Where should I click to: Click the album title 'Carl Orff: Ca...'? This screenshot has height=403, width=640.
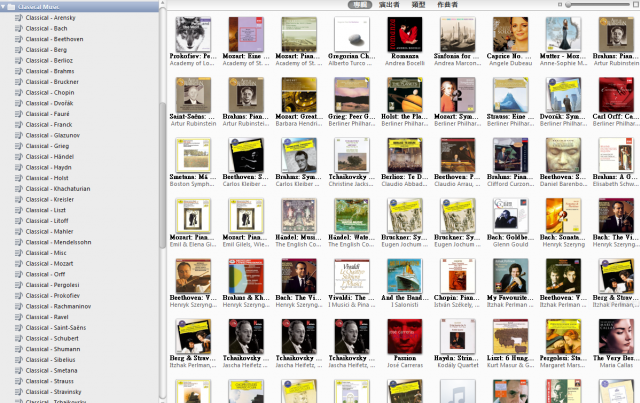tap(616, 116)
